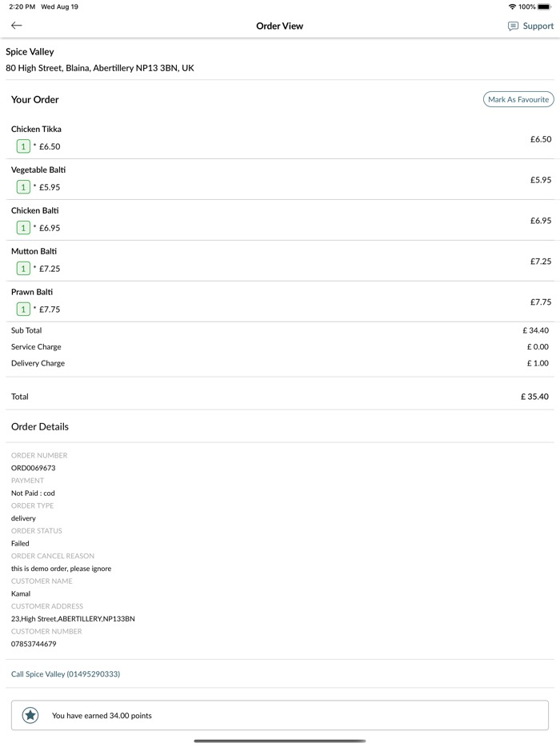
Task: Click the Chicken Tikka quantity box
Action: click(x=23, y=146)
